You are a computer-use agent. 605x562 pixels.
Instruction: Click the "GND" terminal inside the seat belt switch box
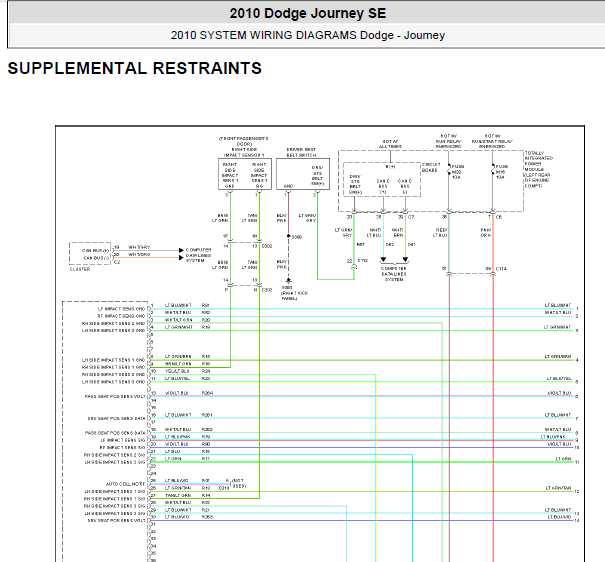[x=288, y=186]
